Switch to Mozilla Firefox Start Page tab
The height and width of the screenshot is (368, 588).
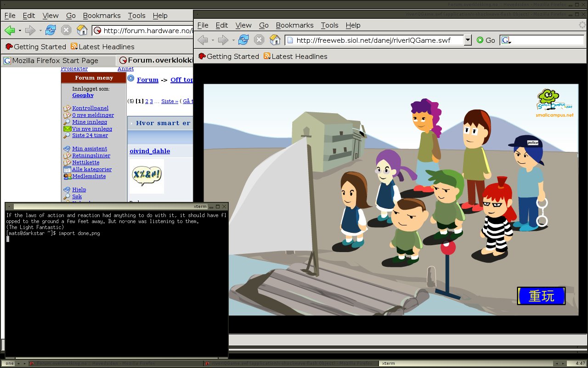pos(58,61)
